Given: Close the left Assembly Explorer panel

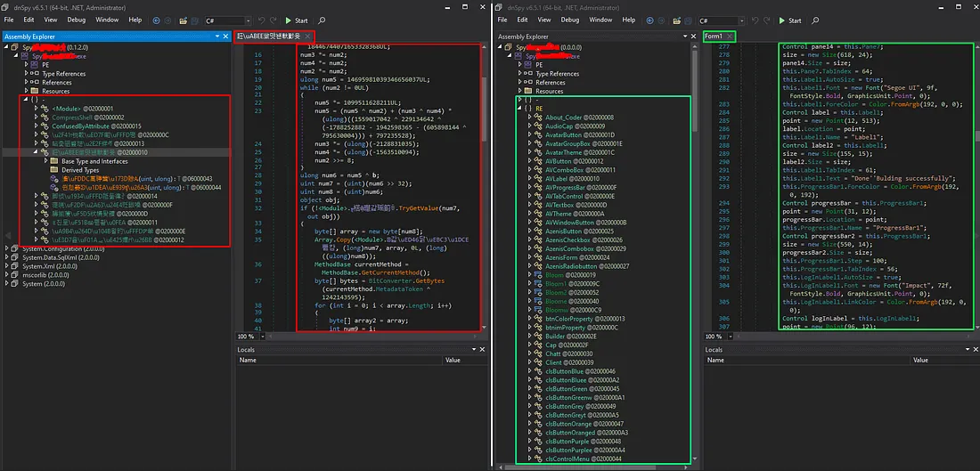Looking at the screenshot, I should [225, 37].
